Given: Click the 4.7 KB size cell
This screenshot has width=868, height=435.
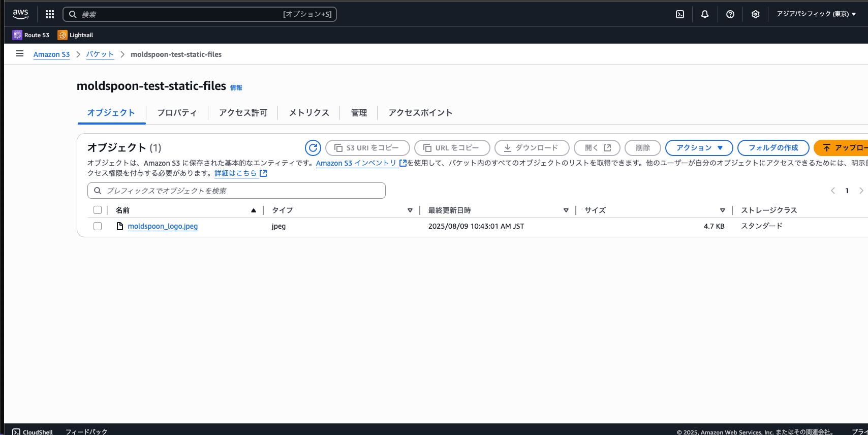Looking at the screenshot, I should pos(714,226).
